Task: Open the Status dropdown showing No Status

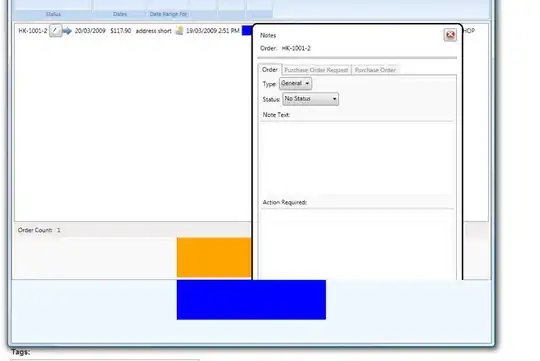Action: coord(310,99)
